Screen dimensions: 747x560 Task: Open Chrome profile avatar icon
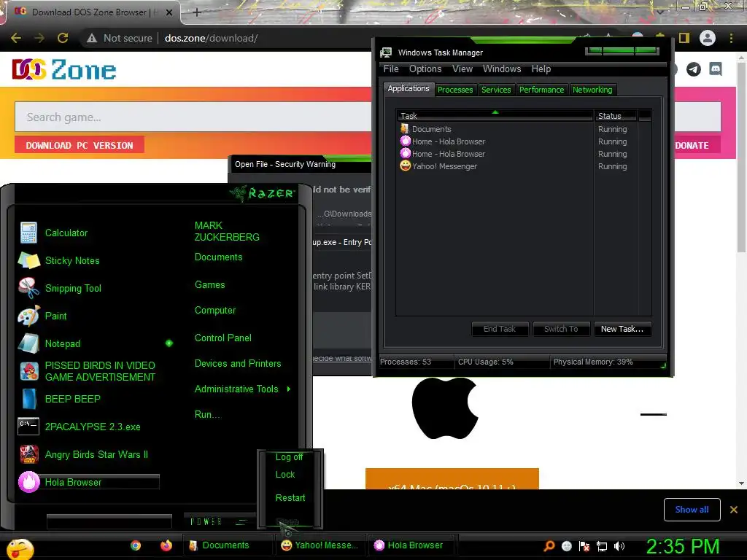[x=708, y=38]
